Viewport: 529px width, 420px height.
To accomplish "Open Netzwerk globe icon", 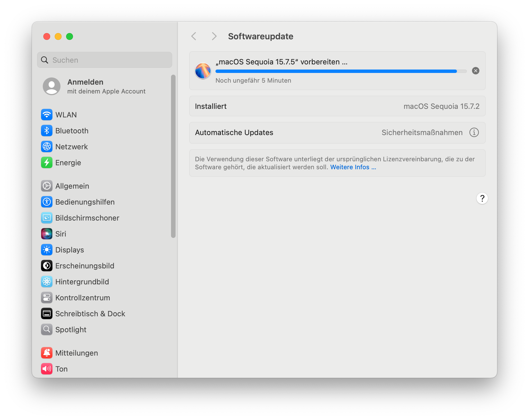I will [x=47, y=147].
